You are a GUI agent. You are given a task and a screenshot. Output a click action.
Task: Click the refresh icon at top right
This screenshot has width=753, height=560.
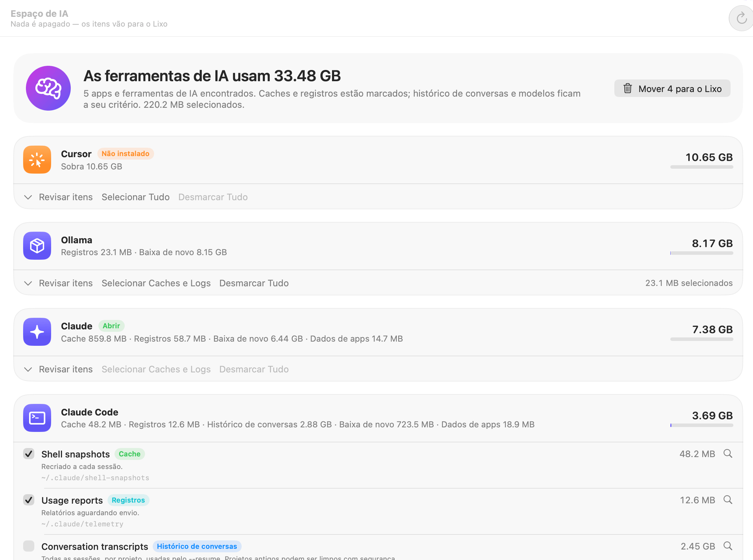coord(741,18)
